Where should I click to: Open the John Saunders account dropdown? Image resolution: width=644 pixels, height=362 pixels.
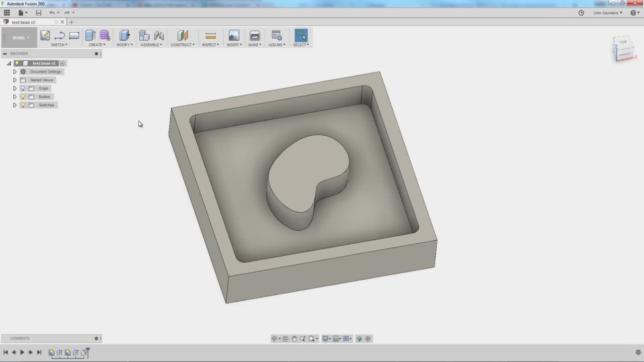608,13
